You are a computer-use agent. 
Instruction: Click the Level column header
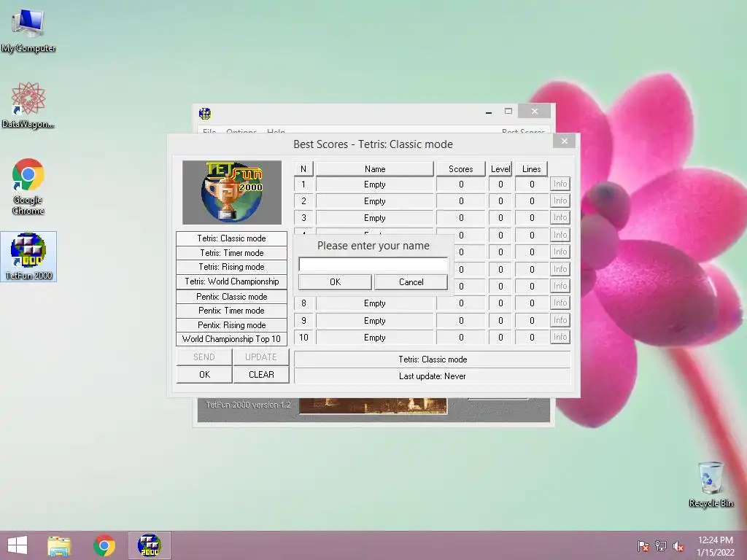500,168
